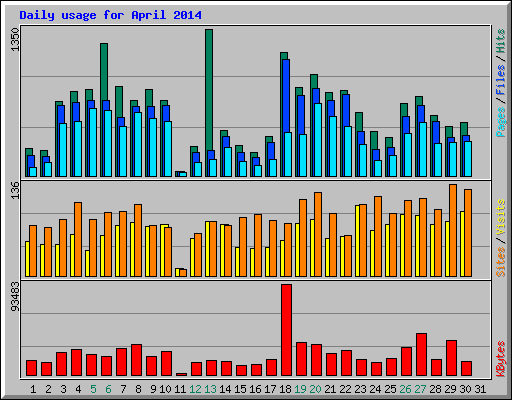512x400 pixels.
Task: Click the yellow bar for day 23
Action: (357, 241)
